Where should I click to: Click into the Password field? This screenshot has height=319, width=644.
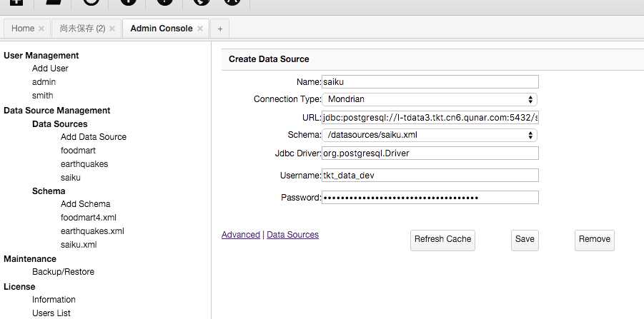click(430, 198)
